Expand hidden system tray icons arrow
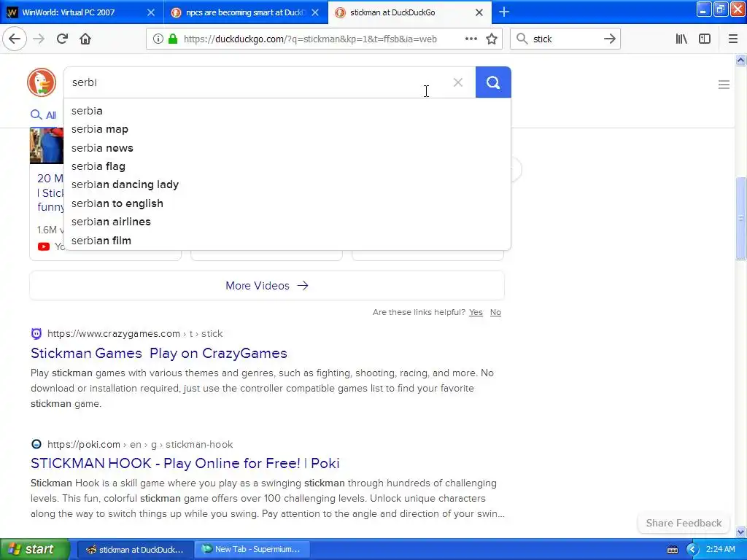 click(693, 550)
